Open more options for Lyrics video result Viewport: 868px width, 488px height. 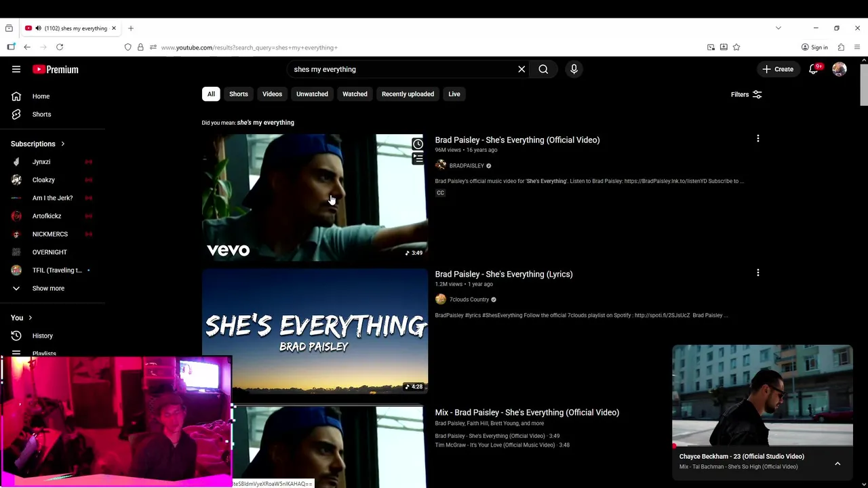click(757, 273)
